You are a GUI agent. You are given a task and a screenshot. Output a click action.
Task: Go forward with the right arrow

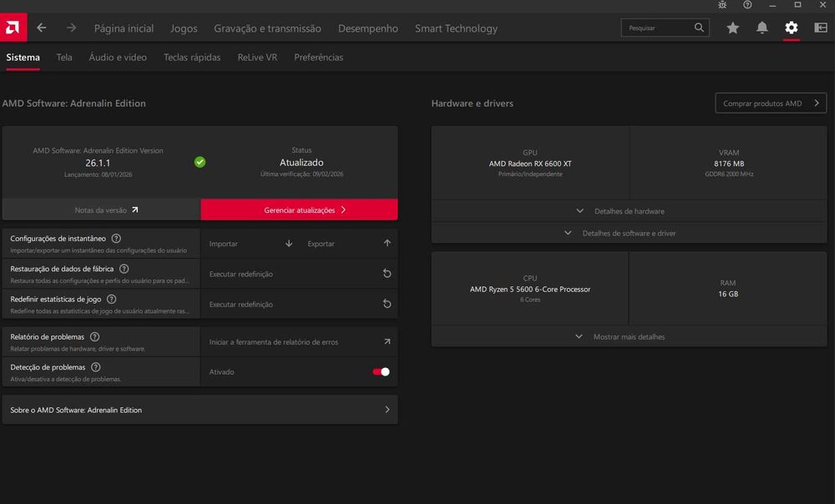(x=71, y=28)
